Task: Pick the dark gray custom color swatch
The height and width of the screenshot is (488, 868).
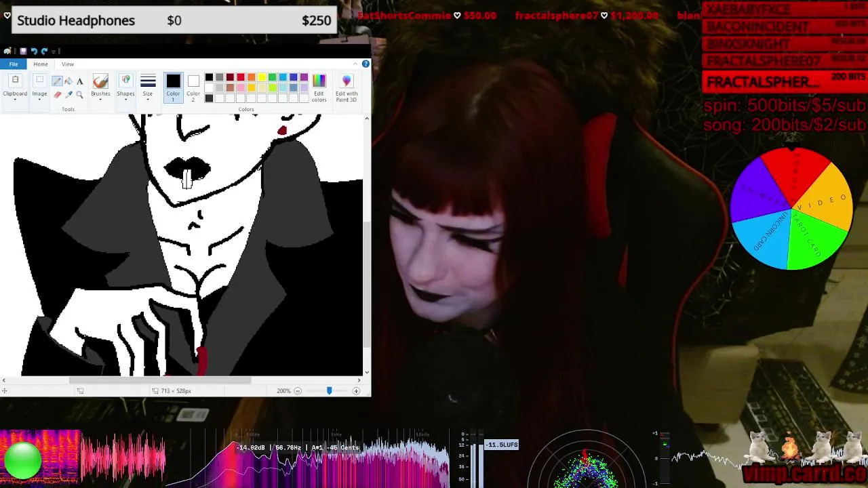Action: pos(209,98)
